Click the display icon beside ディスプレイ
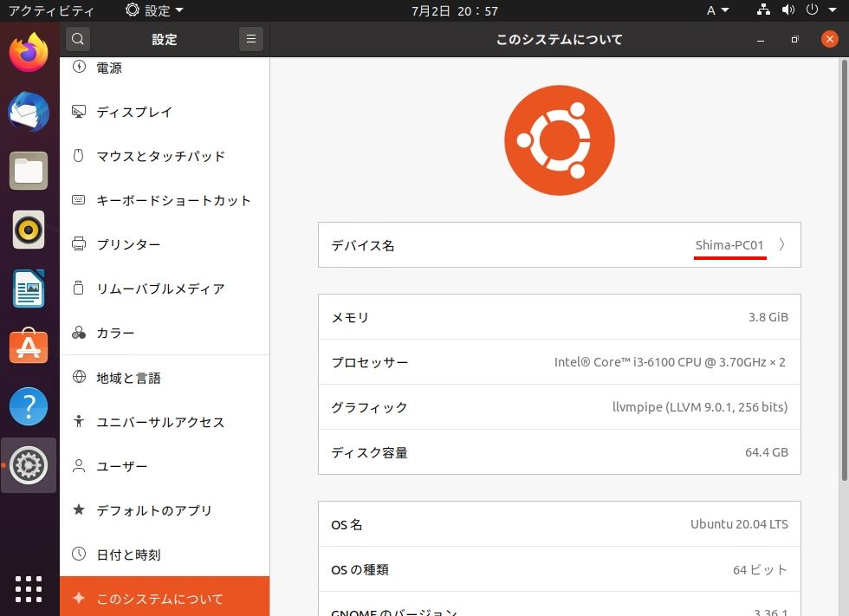 (x=79, y=112)
